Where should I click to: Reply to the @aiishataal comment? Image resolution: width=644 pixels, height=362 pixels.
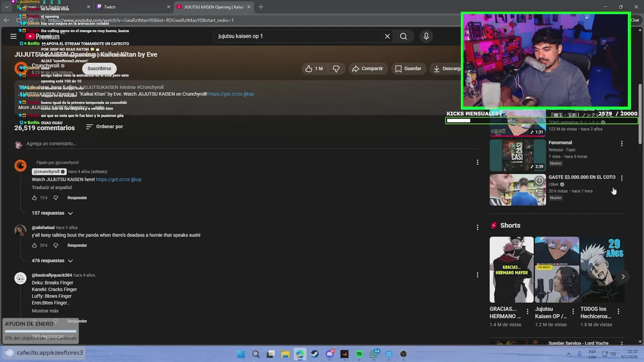coord(77,245)
